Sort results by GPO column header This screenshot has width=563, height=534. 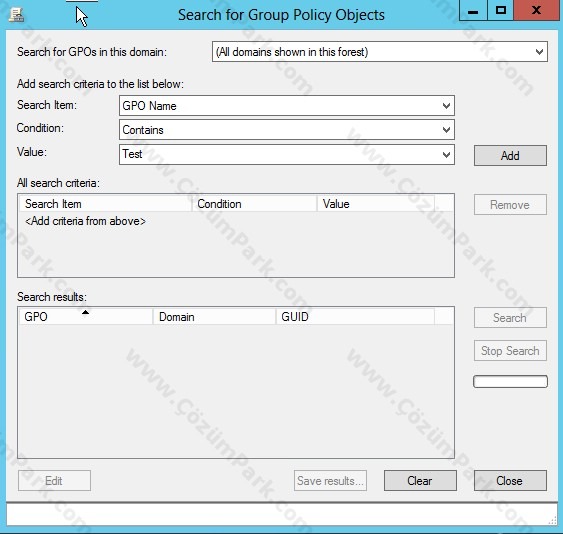(x=86, y=316)
